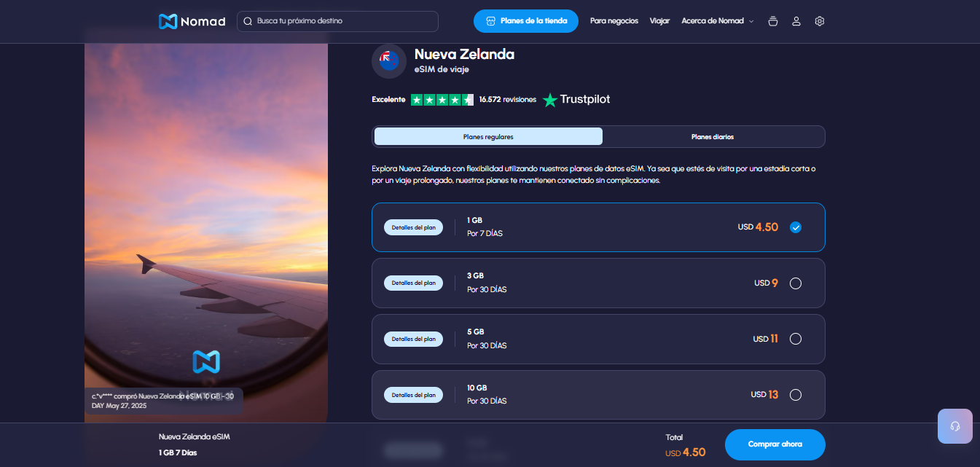Image resolution: width=980 pixels, height=467 pixels.
Task: Click the 'Nueva Zelanda' heading
Action: 464,54
